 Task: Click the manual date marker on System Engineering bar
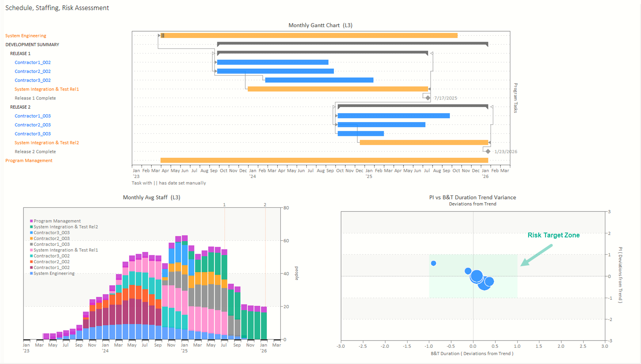tap(163, 36)
